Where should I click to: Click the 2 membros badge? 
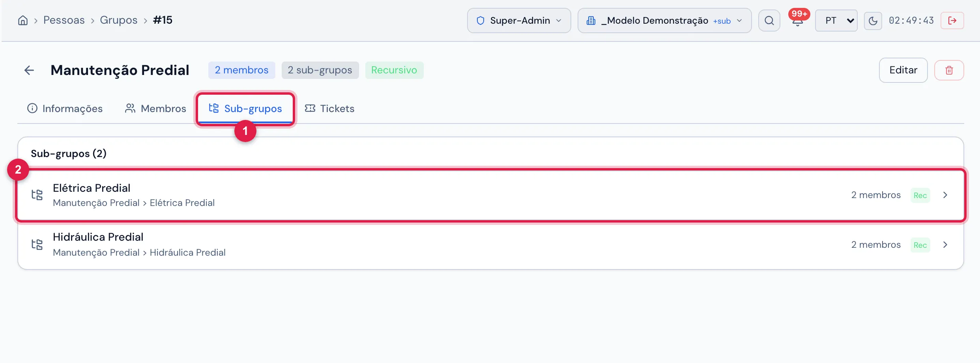tap(241, 70)
